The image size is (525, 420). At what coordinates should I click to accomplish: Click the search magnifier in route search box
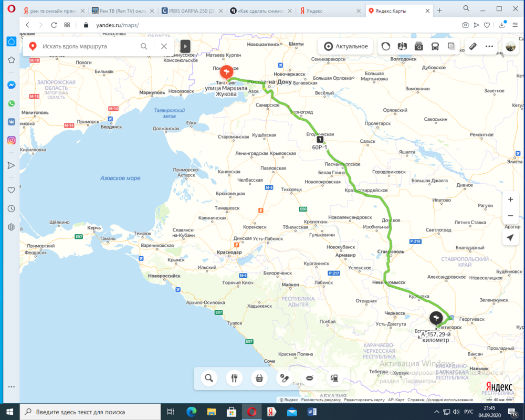point(144,46)
